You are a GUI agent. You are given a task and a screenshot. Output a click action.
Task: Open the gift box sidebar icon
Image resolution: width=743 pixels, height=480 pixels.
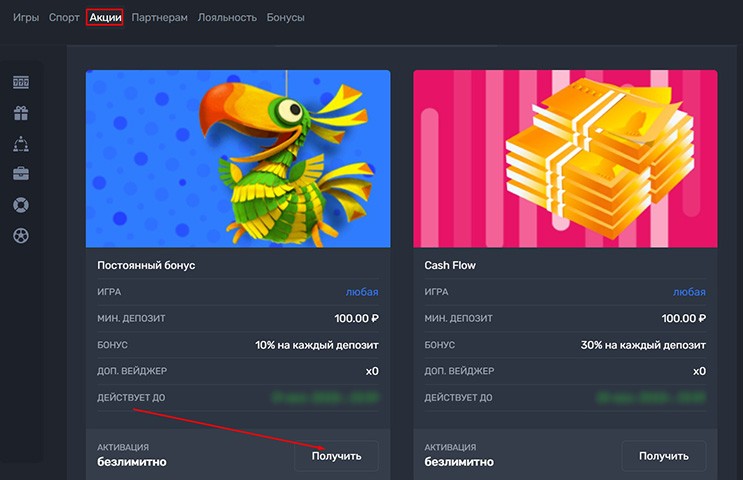(21, 113)
